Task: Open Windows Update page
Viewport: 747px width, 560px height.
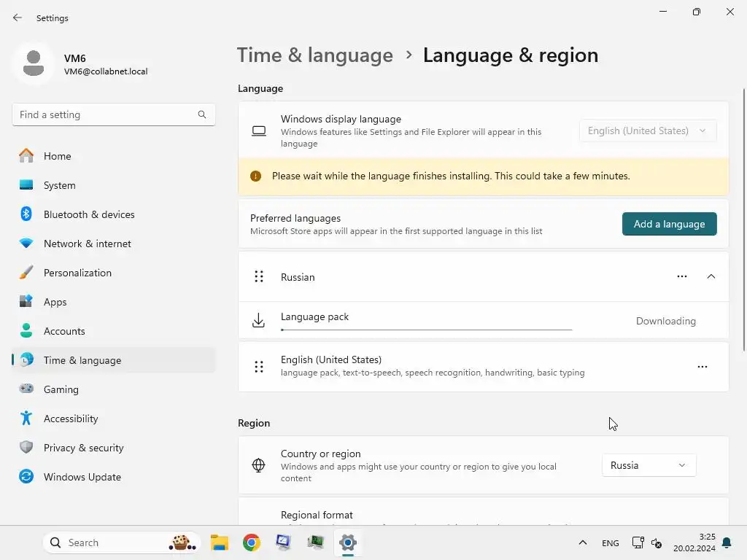Action: [113, 477]
